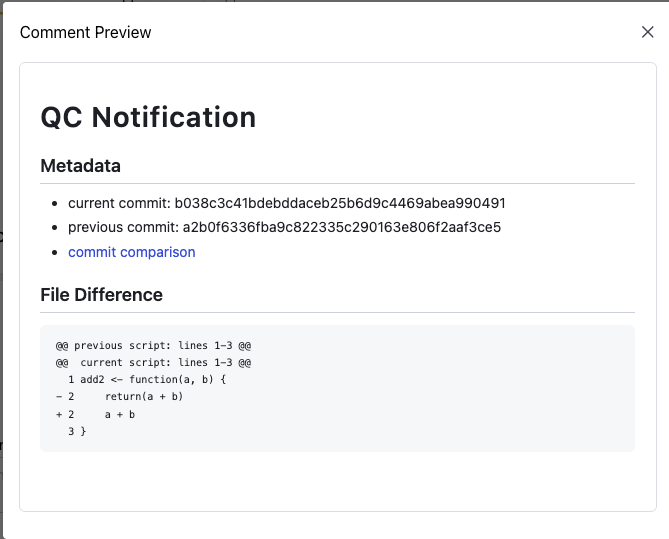Select the Metadata section heading

click(x=80, y=166)
